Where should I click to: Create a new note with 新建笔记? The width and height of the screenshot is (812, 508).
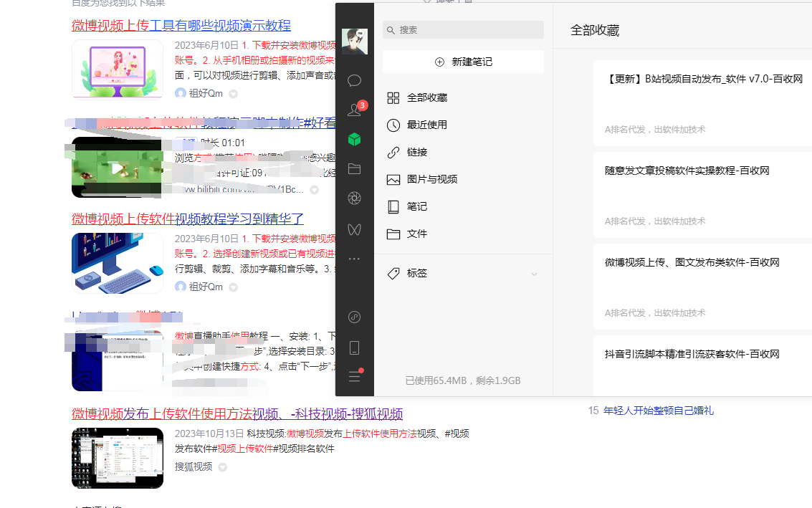[x=463, y=62]
